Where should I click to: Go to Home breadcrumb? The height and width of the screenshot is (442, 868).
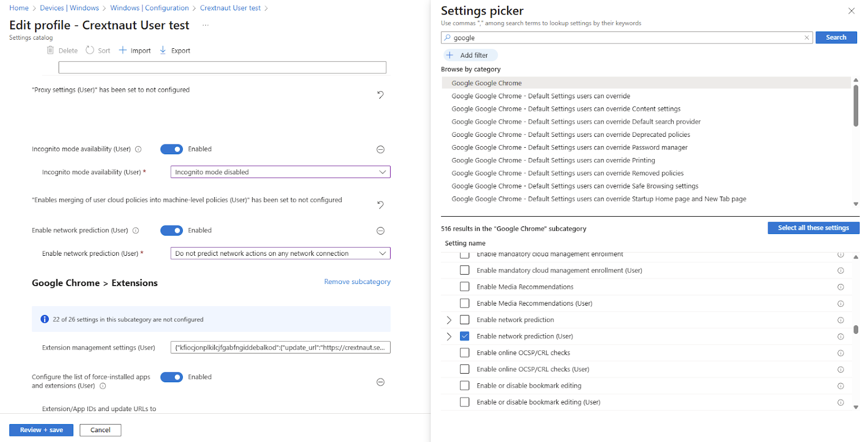click(19, 8)
